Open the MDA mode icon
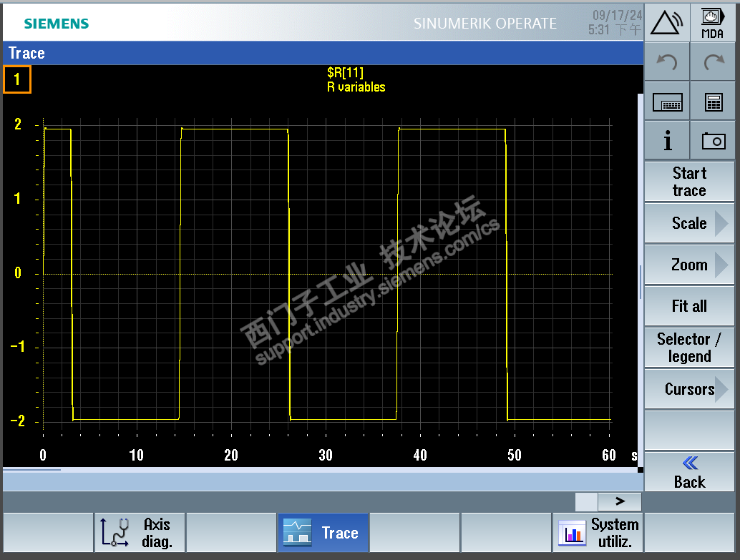Screen dimensions: 740x560 click(x=713, y=22)
